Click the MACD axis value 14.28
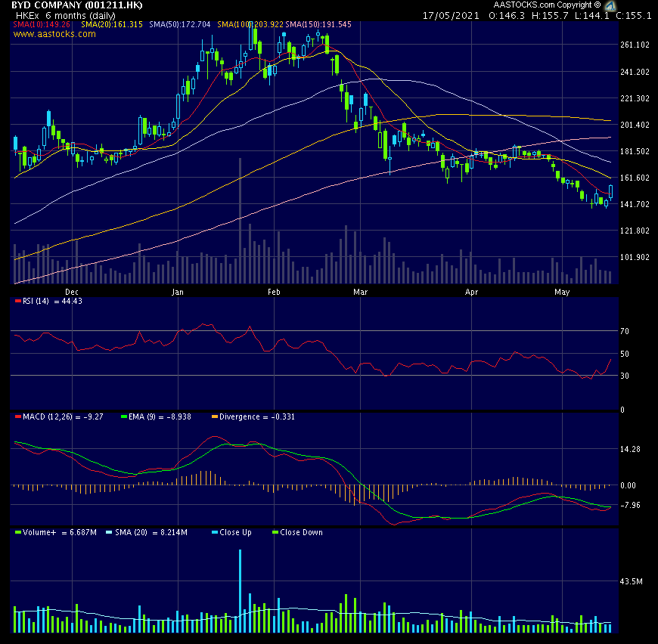The width and height of the screenshot is (658, 644). tap(630, 450)
